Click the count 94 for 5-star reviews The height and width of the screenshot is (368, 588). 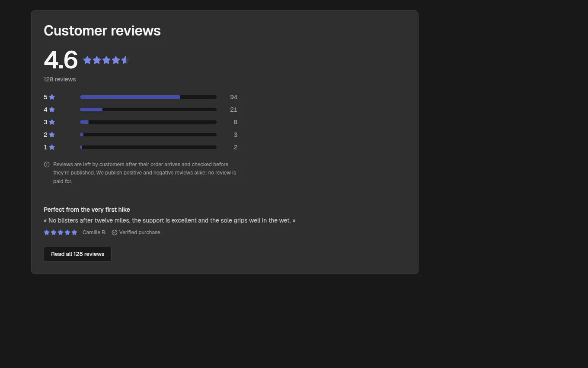[x=233, y=97]
